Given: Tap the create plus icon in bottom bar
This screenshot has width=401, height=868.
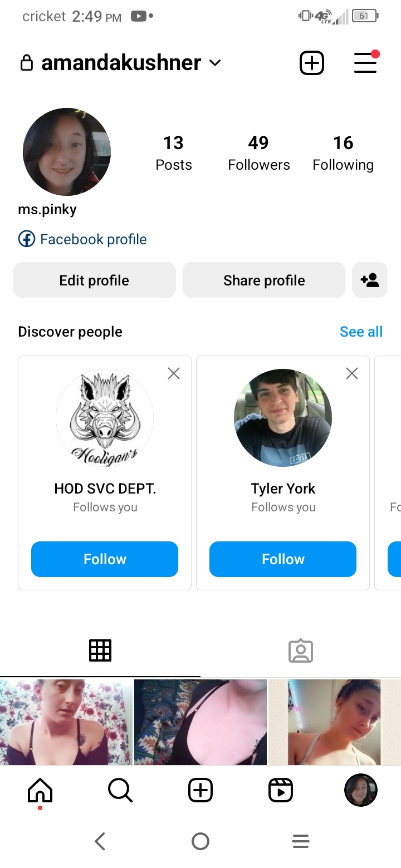Looking at the screenshot, I should click(200, 790).
